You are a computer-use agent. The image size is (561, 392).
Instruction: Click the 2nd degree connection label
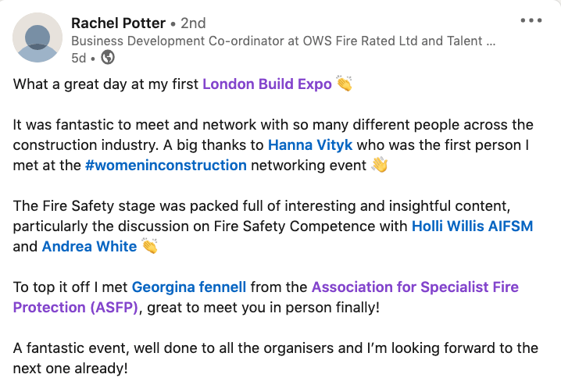193,23
